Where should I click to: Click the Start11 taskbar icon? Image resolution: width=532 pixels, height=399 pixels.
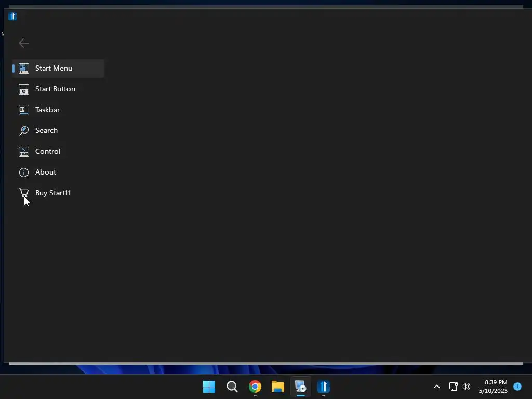pos(324,387)
